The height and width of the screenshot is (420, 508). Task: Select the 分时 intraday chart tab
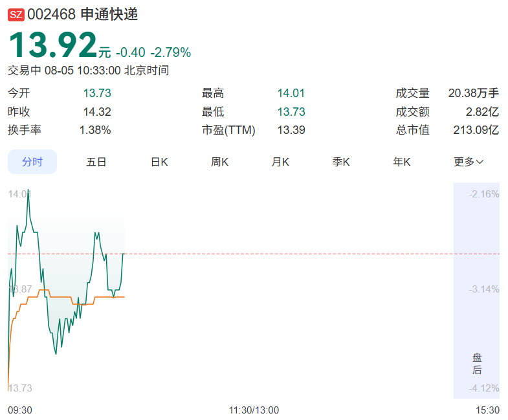(x=32, y=162)
